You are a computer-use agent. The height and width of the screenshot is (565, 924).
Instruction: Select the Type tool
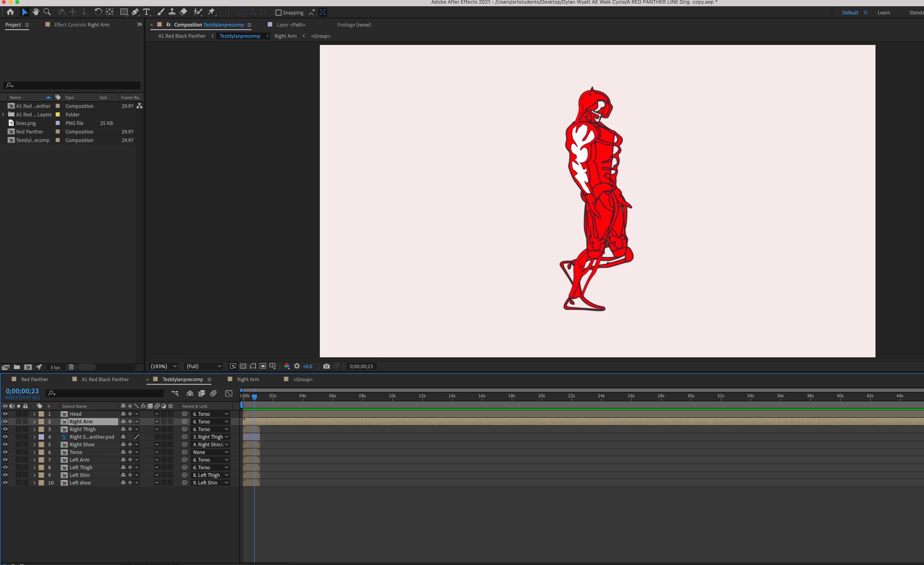click(147, 12)
